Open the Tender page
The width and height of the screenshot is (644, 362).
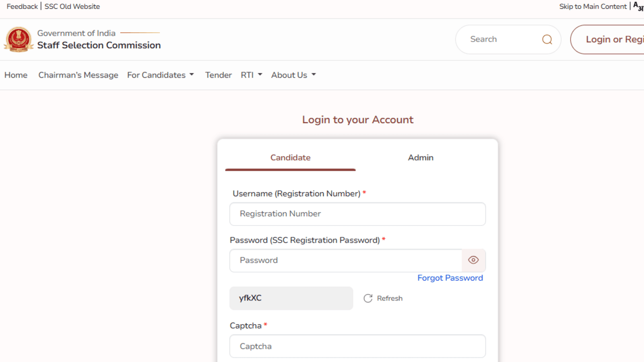pyautogui.click(x=218, y=75)
